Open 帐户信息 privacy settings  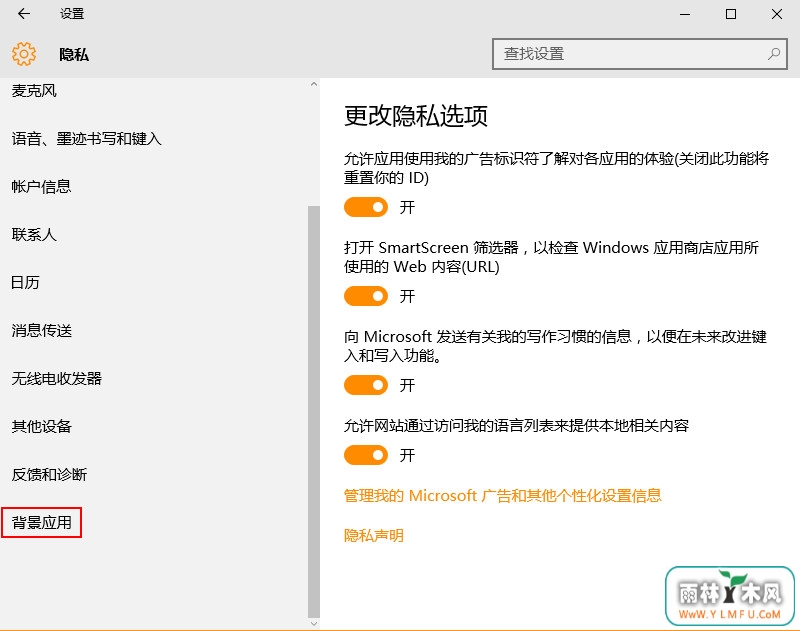[x=41, y=187]
